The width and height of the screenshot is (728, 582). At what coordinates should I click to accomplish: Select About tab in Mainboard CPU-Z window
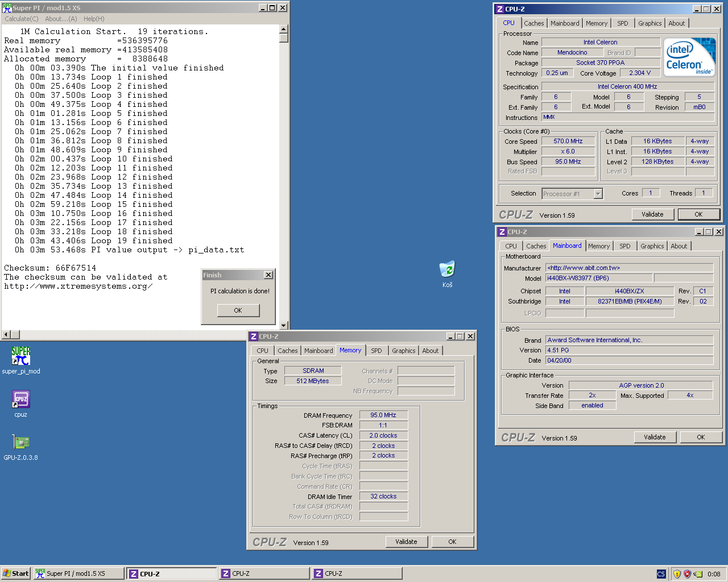tap(679, 246)
